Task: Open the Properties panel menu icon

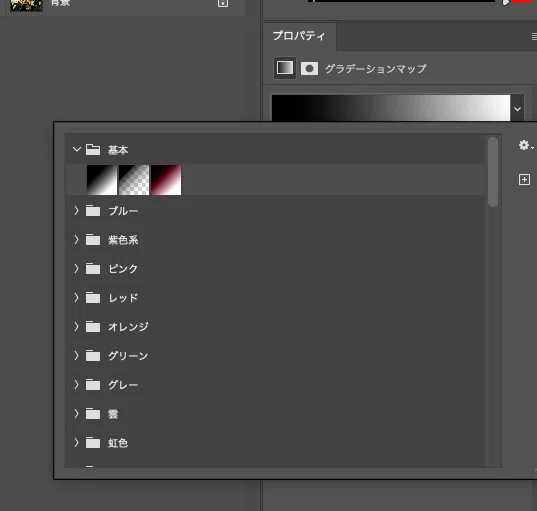Action: (534, 36)
